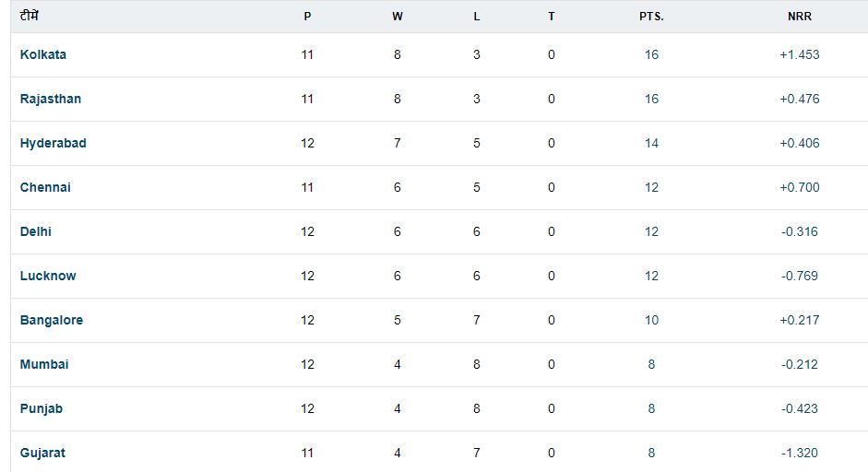Click Hyderabad's points value 14
This screenshot has width=868, height=472.
[x=651, y=143]
